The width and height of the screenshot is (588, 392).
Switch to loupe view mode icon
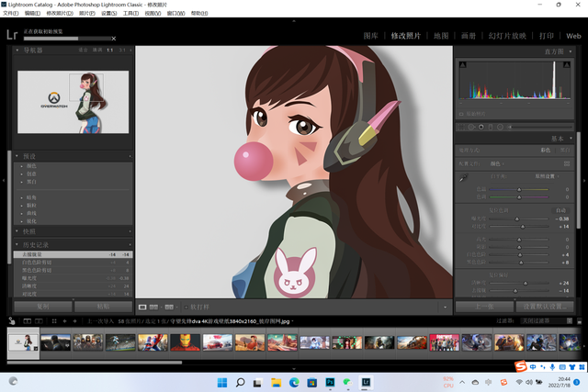(x=142, y=307)
